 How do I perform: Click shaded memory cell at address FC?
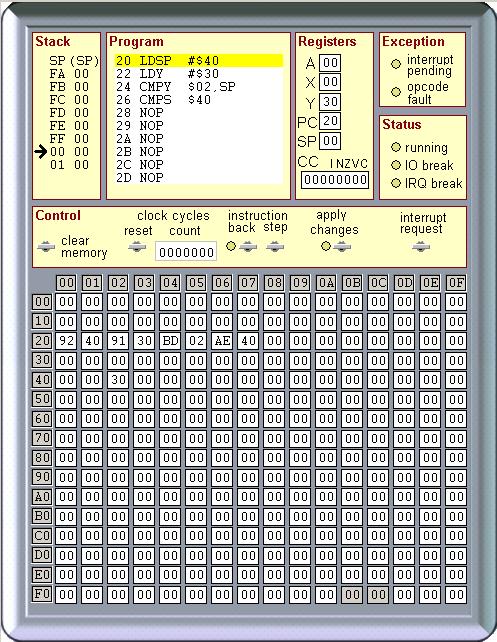point(378,595)
